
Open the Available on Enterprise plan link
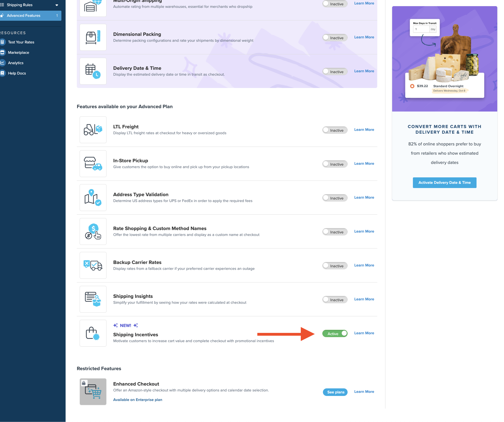(x=138, y=400)
